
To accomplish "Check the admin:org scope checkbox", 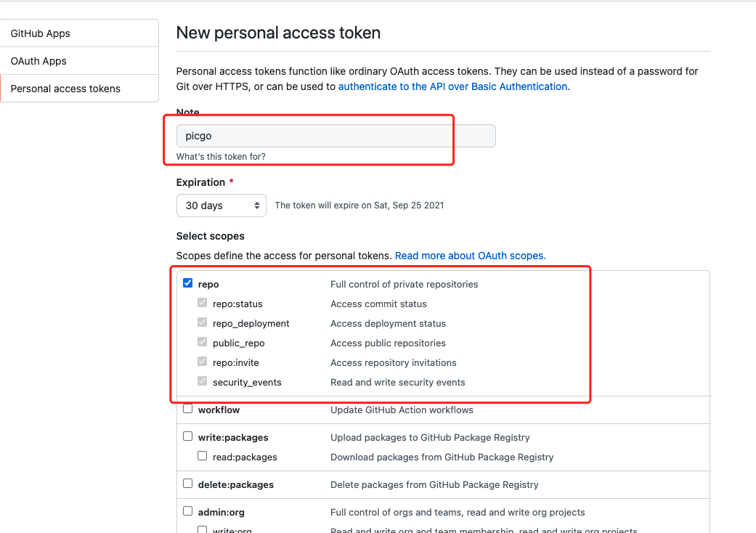I will (188, 510).
